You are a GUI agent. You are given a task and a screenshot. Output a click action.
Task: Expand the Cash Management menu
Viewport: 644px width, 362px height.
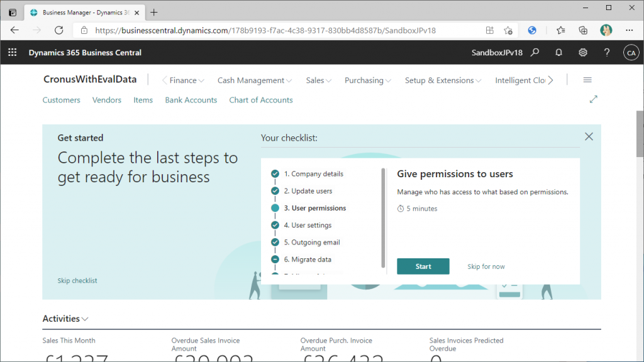pyautogui.click(x=255, y=80)
